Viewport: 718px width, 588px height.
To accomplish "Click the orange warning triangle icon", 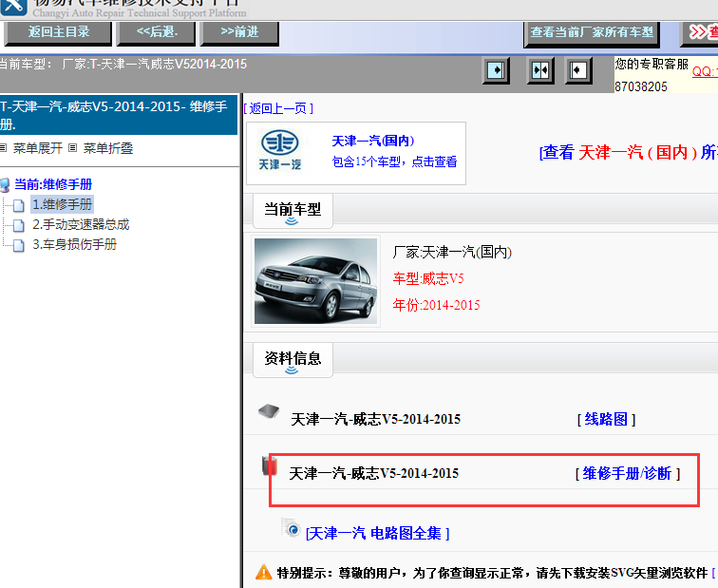I will pos(264,573).
